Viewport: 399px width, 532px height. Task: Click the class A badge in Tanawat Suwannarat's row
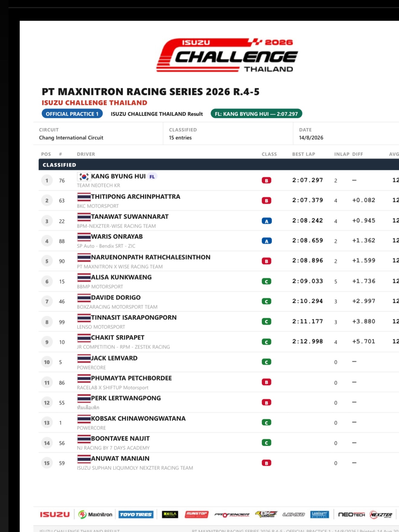pos(266,221)
